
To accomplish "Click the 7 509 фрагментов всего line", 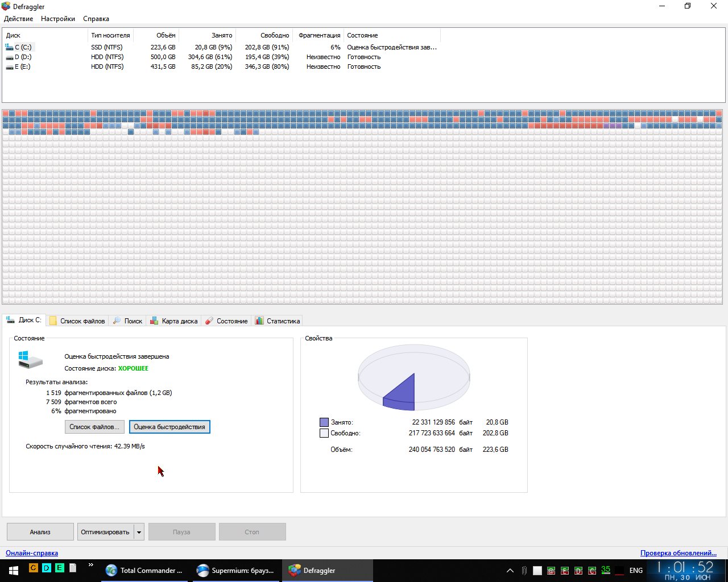I will click(x=81, y=402).
